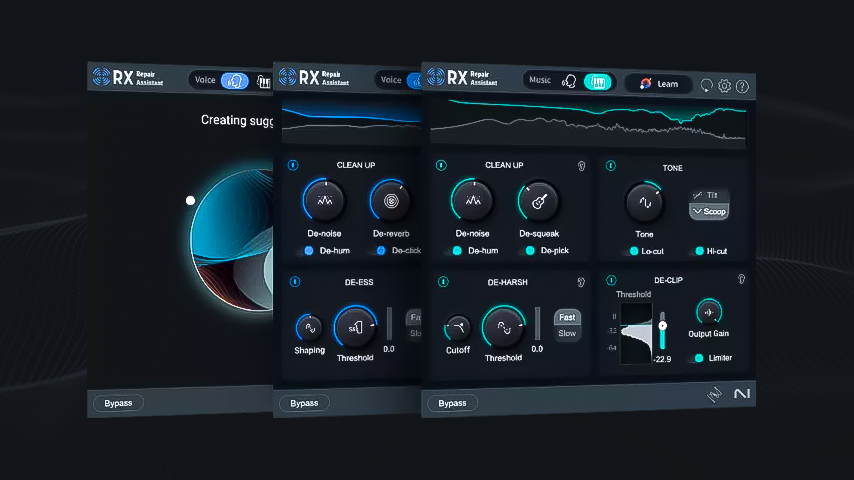Click Voice label in Creating suggestions window
854x480 pixels.
point(205,80)
